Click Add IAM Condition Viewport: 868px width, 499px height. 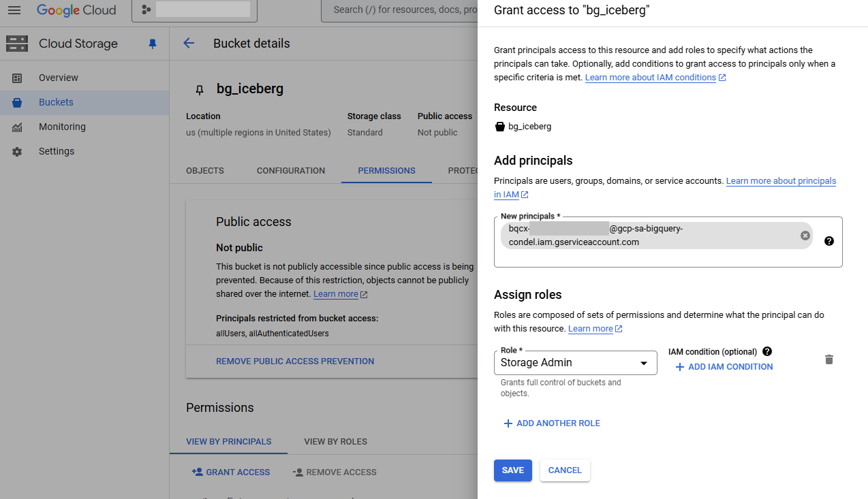coord(724,367)
